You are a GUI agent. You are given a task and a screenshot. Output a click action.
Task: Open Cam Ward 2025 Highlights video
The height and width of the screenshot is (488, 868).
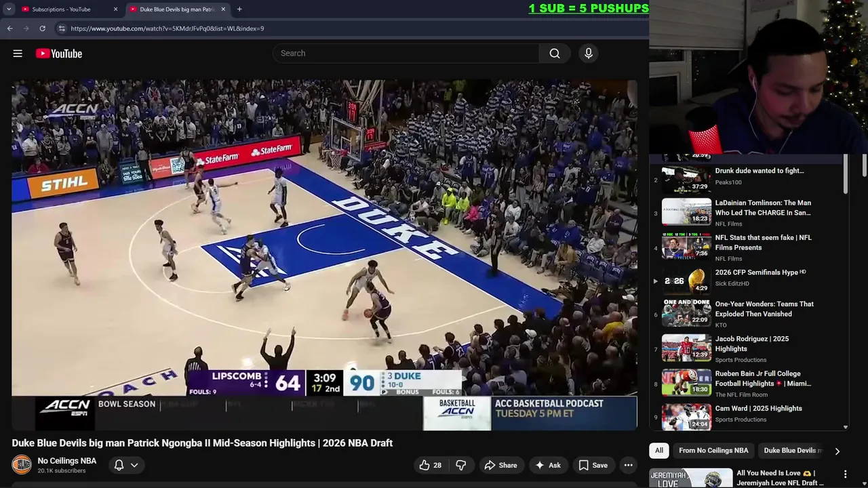coord(759,409)
